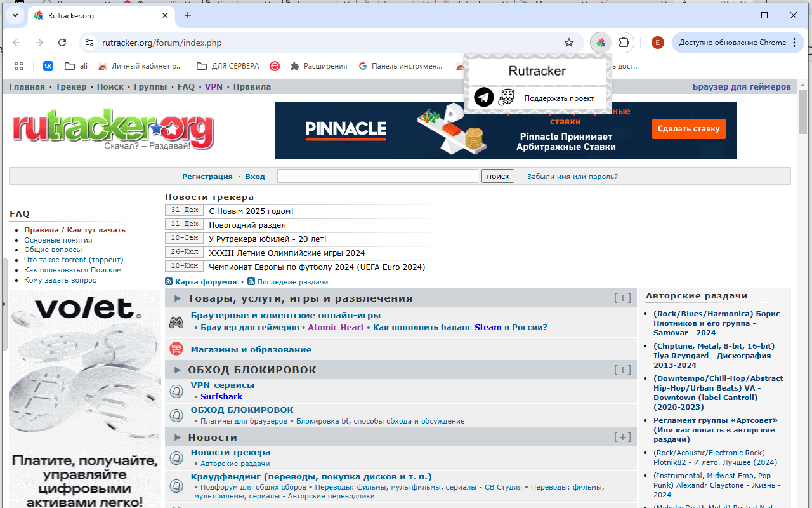Open the VPN menu item in the navigation bar

(x=214, y=86)
